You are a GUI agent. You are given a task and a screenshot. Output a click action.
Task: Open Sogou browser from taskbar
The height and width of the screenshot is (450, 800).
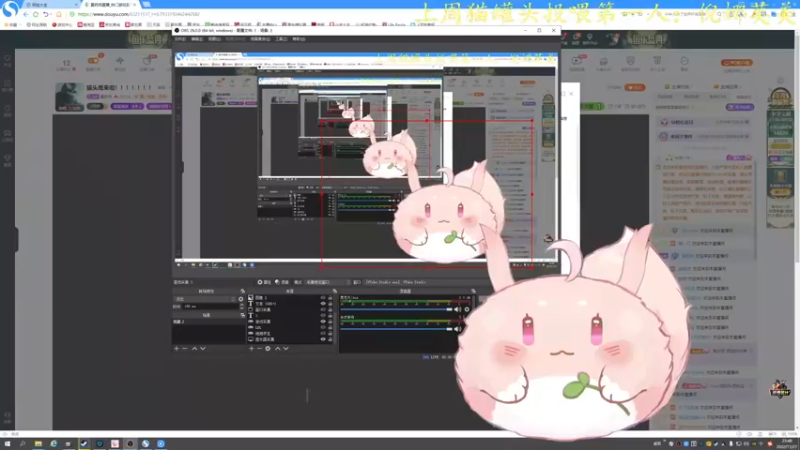[x=145, y=444]
